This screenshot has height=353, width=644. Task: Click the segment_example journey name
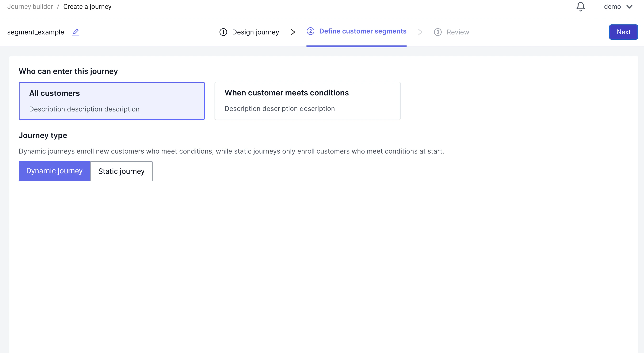36,32
